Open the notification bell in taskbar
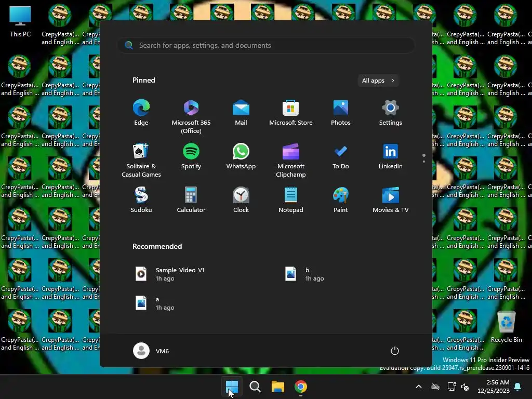The width and height of the screenshot is (532, 399). (518, 387)
